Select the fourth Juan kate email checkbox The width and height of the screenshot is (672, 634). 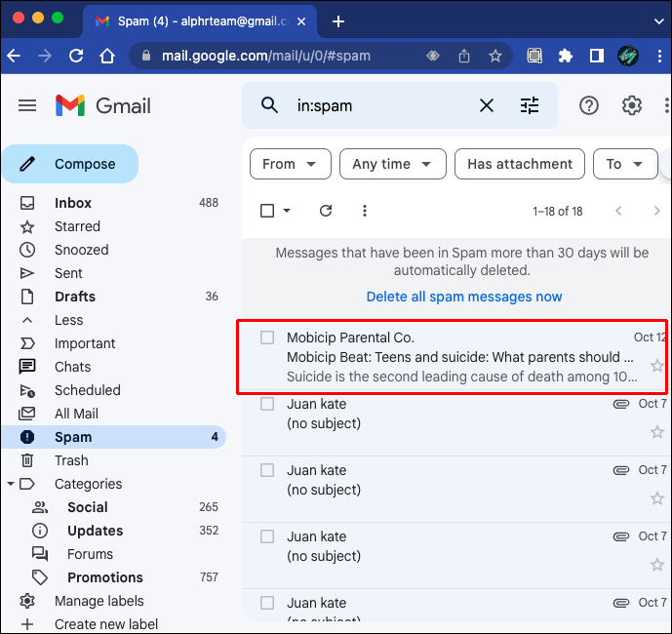(x=267, y=603)
